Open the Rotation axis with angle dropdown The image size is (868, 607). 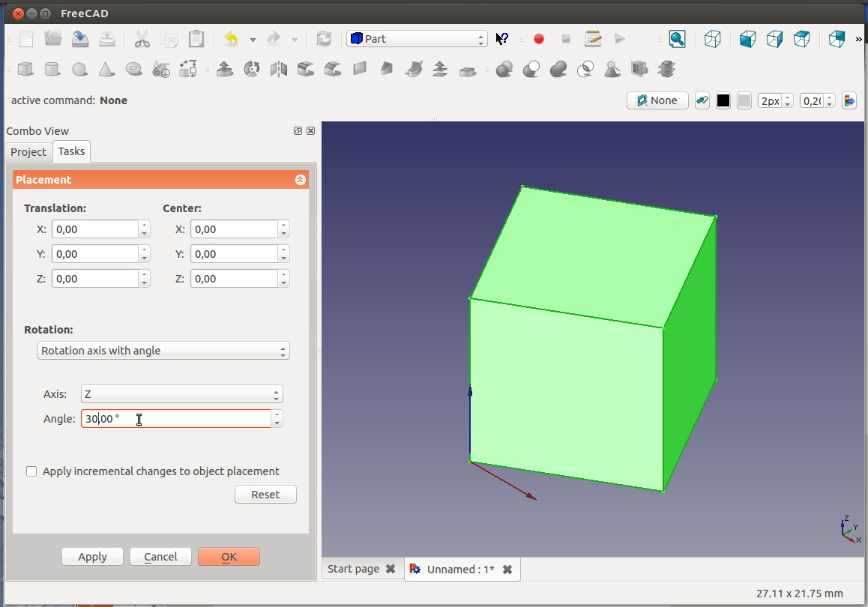coord(163,351)
